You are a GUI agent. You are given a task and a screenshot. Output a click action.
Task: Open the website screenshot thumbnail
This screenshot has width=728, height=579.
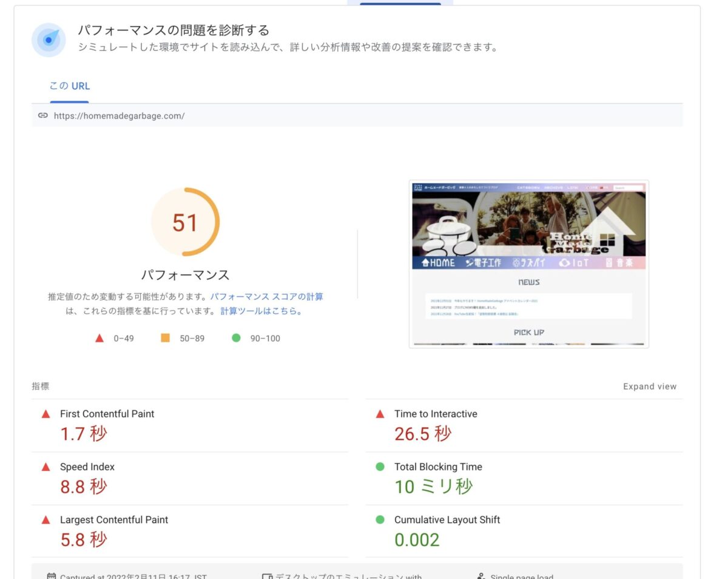pos(529,264)
